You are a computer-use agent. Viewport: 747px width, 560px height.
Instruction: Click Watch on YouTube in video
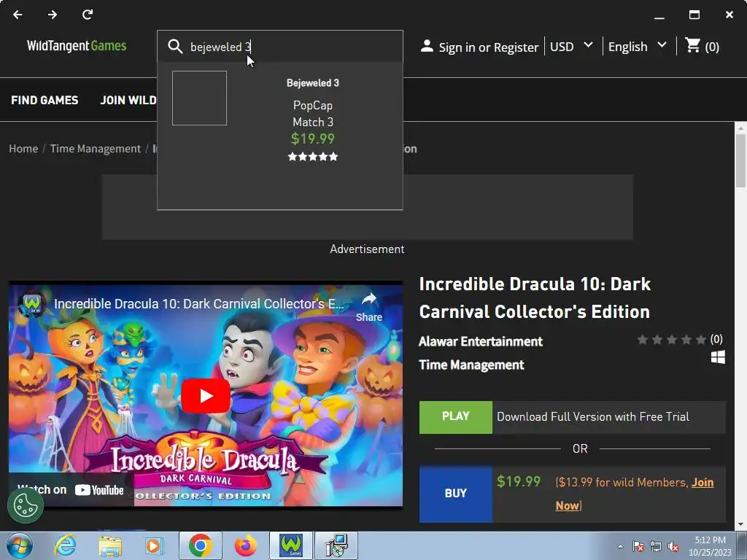click(x=71, y=489)
